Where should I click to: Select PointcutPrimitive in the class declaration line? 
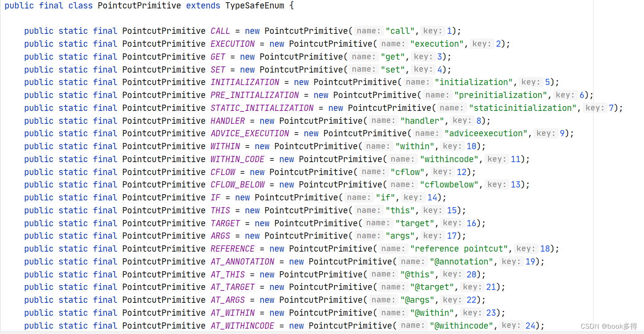pyautogui.click(x=139, y=6)
